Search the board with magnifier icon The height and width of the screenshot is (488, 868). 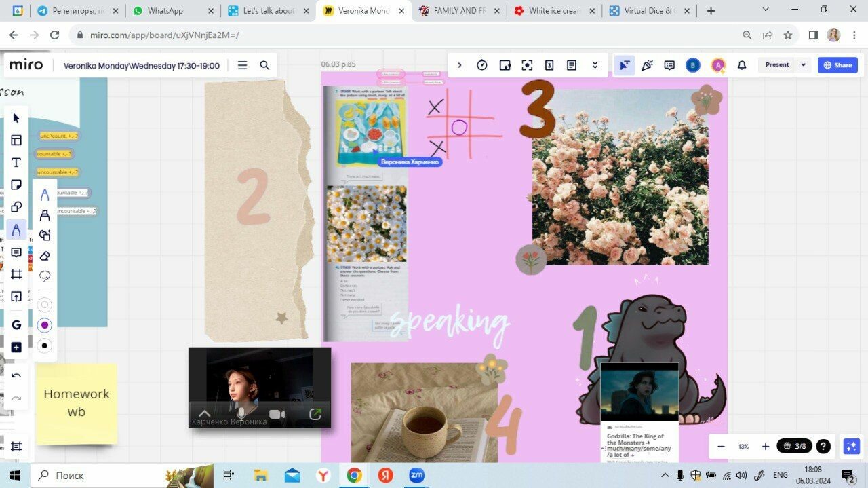tap(264, 65)
